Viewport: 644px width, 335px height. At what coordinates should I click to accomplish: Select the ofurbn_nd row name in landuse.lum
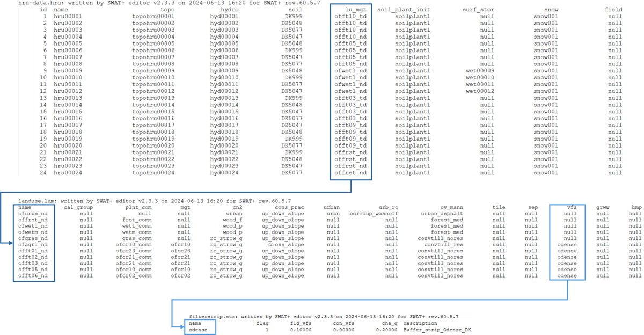coord(33,213)
